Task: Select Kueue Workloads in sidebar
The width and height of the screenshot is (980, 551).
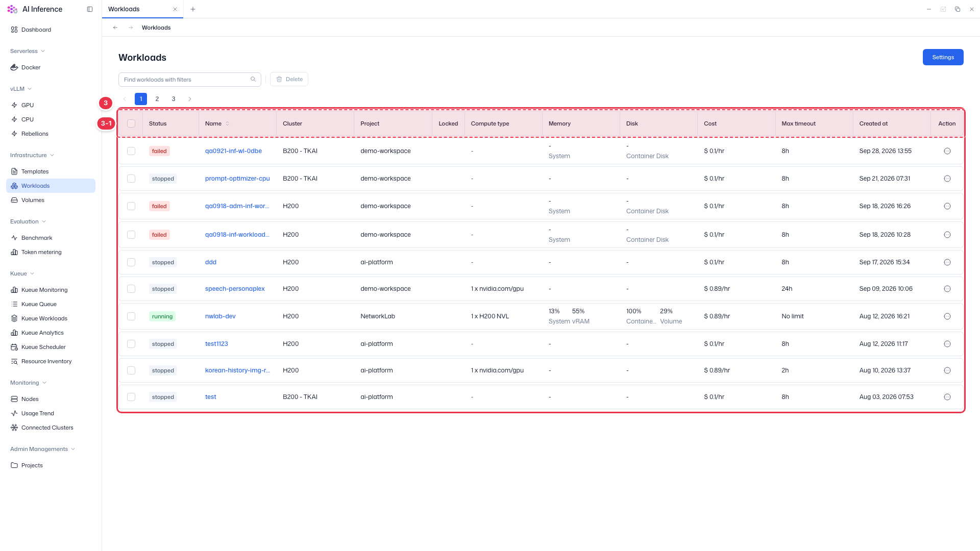Action: [x=44, y=318]
